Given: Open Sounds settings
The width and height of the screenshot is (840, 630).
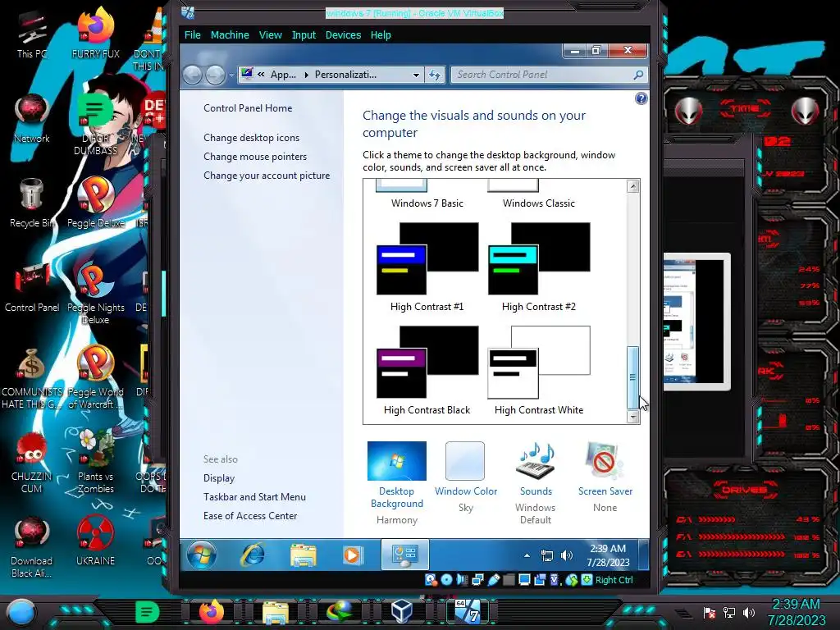Looking at the screenshot, I should point(535,482).
